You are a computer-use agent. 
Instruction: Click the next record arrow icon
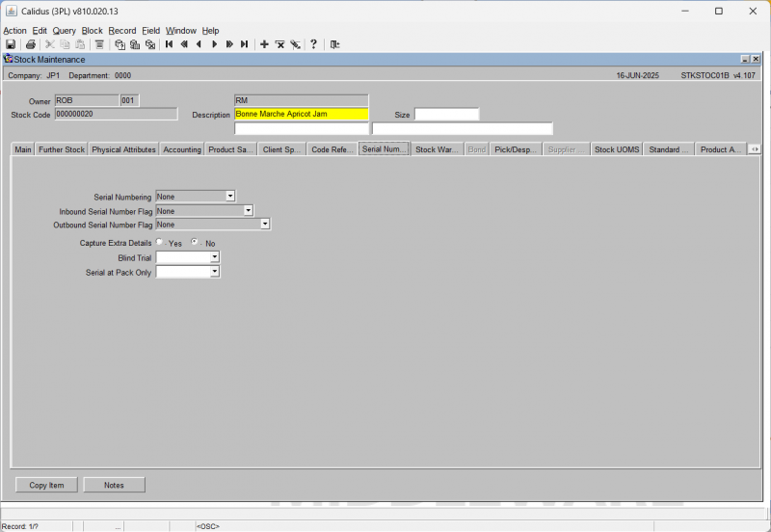coord(214,44)
